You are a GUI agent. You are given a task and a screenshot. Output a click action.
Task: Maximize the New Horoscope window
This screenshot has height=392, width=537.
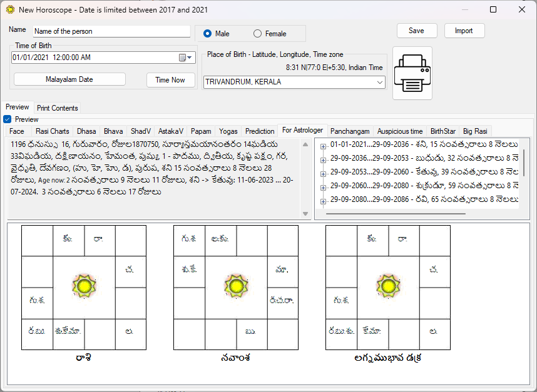tap(493, 9)
